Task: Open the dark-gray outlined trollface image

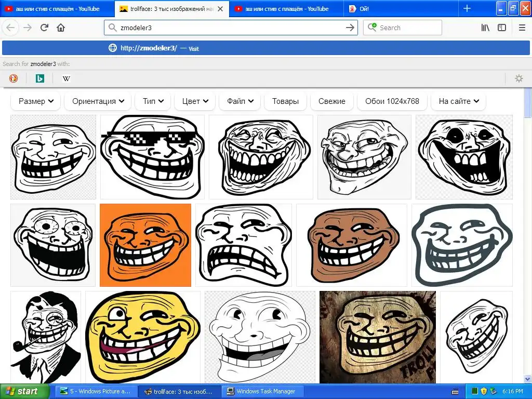Action: pos(462,245)
